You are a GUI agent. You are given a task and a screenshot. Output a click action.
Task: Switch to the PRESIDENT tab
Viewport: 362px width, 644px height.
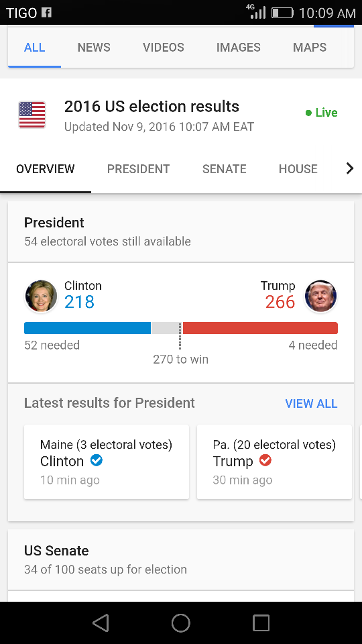pyautogui.click(x=138, y=169)
